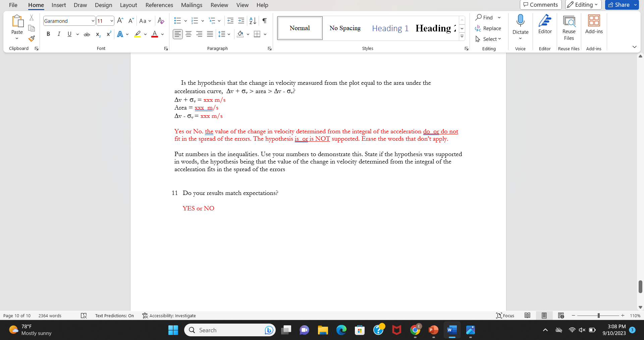The width and height of the screenshot is (644, 340).
Task: Click the Sort A to Z icon
Action: coord(253,21)
